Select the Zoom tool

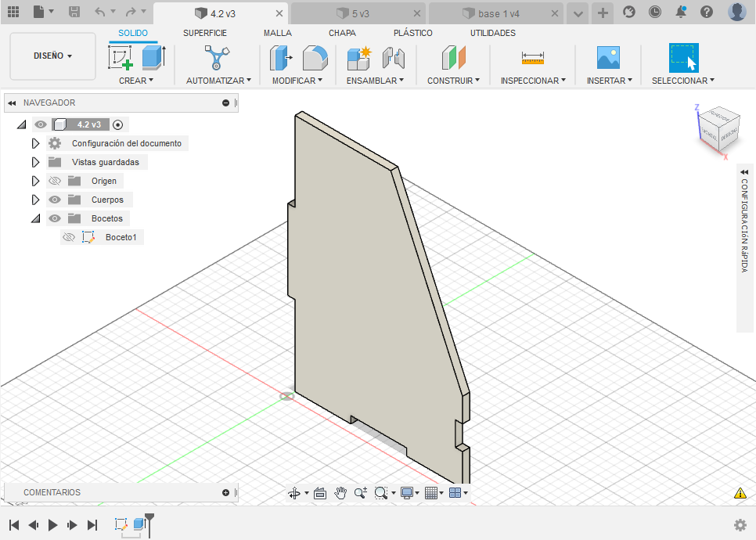(361, 493)
